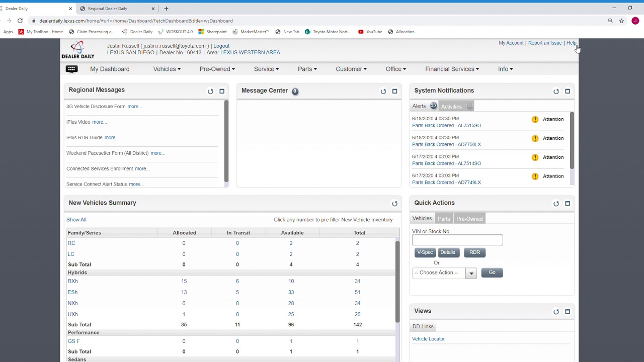The image size is (644, 362).
Task: Click inside the VIN or Stock No. field
Action: 457,240
